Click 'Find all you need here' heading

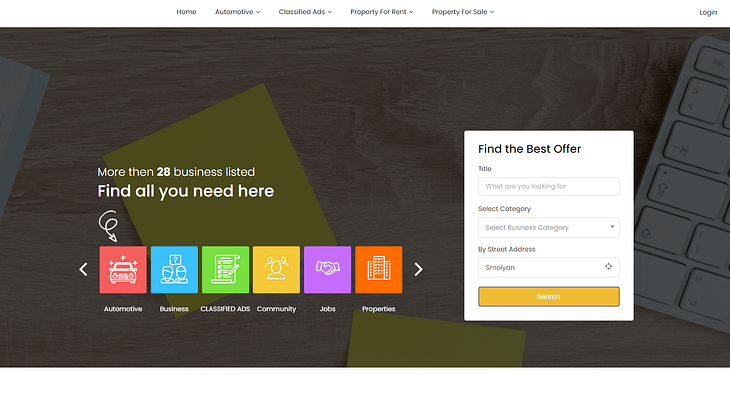click(186, 191)
